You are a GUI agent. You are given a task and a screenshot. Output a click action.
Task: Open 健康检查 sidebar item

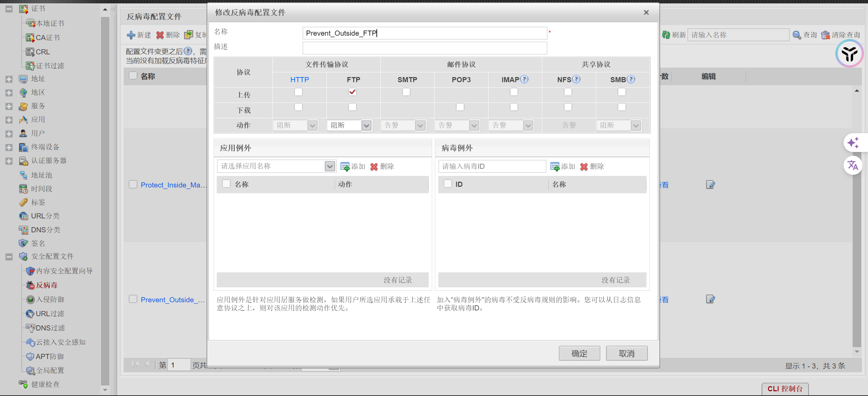click(45, 384)
